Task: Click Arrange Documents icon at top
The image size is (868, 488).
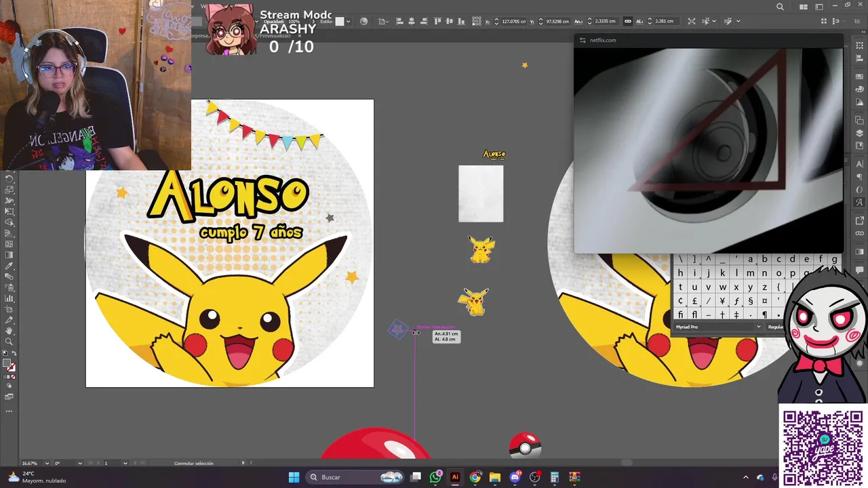Action: (x=804, y=7)
